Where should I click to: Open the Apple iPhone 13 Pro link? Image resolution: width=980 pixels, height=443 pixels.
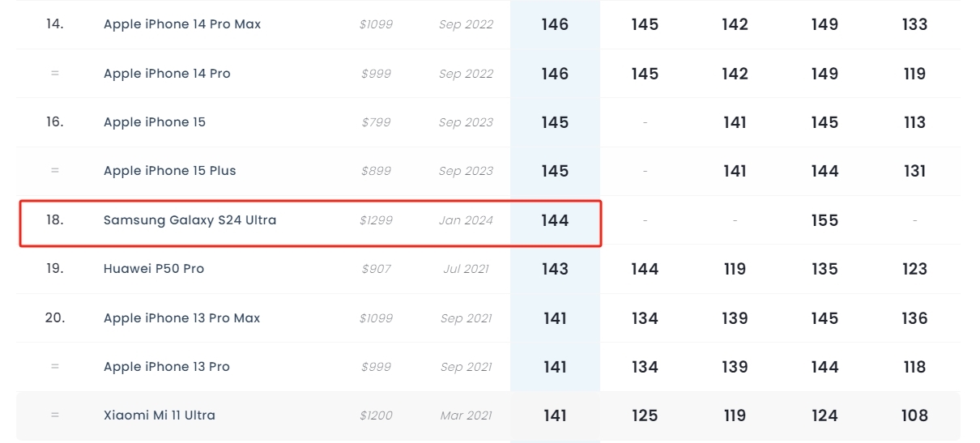[x=167, y=367]
